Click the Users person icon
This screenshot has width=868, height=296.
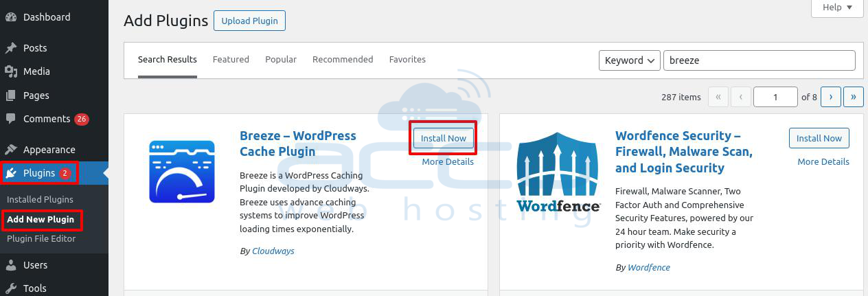[11, 265]
